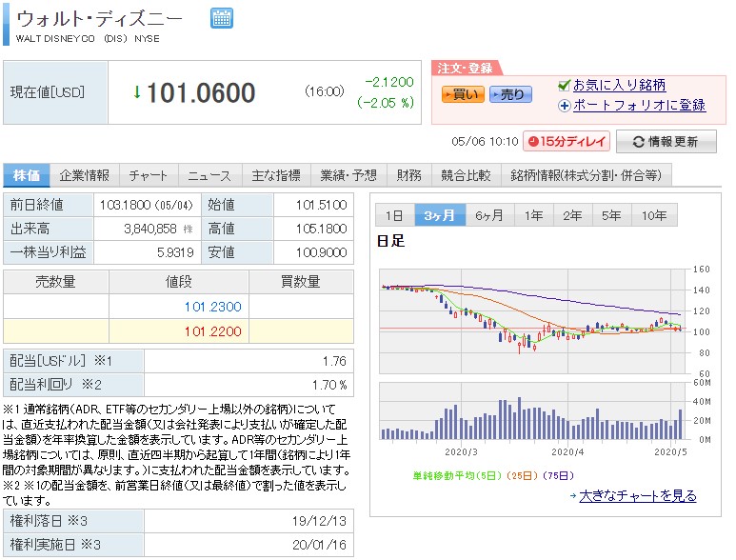Click the 安値 value 100.9000
Viewport: 736px width, 560px height.
pyautogui.click(x=322, y=252)
